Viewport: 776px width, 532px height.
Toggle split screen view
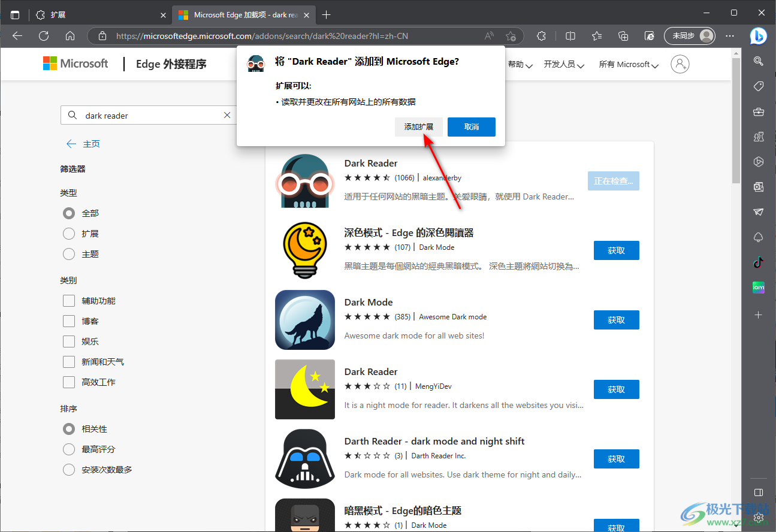(x=570, y=36)
